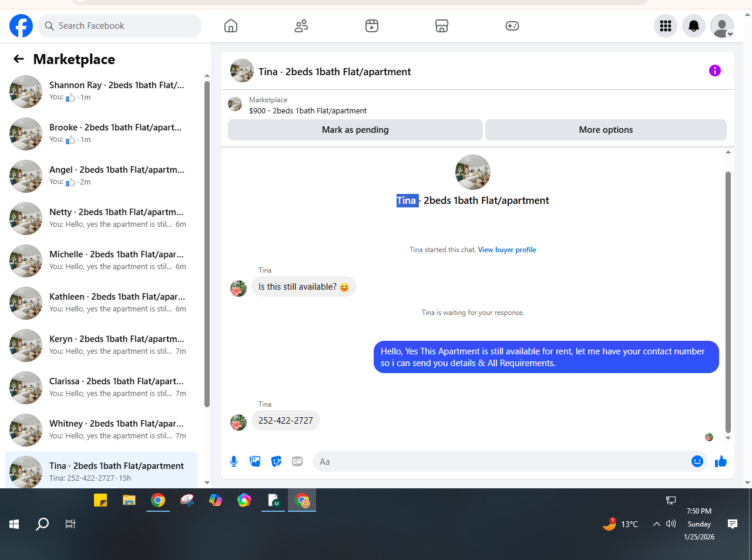Open Copilot from the taskbar
Viewport: 752px width, 560px height.
click(216, 500)
